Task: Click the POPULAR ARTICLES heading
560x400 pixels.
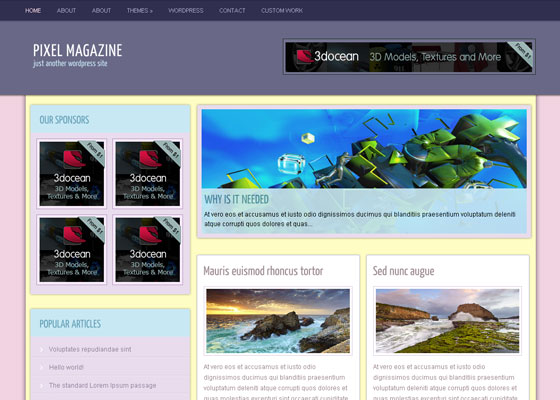Action: click(70, 324)
